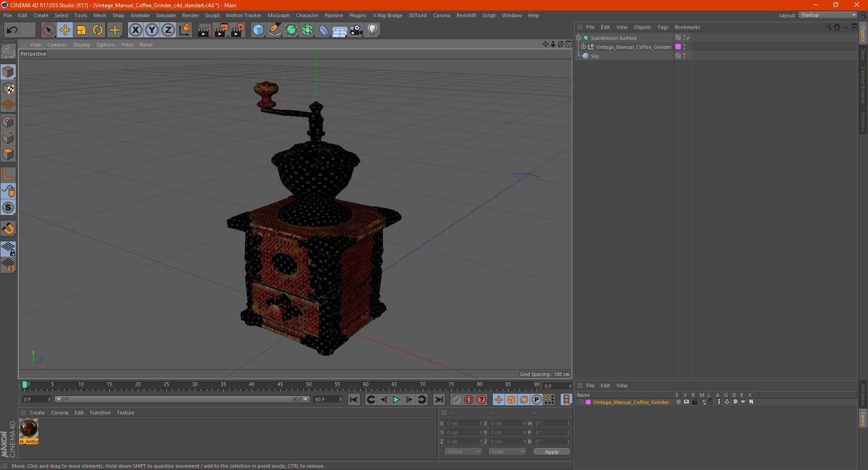
Task: Enable the Axis mode icon
Action: pos(8,175)
